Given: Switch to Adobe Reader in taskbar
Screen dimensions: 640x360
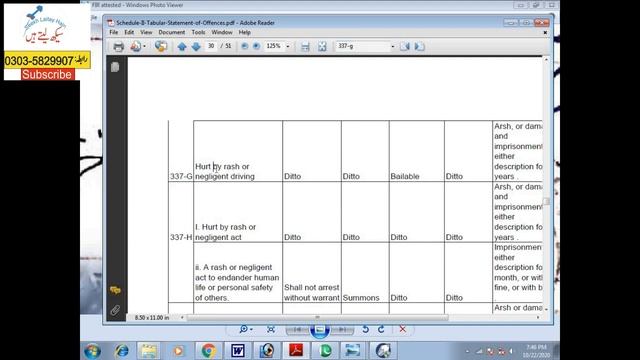Looking at the screenshot, I should tap(296, 351).
